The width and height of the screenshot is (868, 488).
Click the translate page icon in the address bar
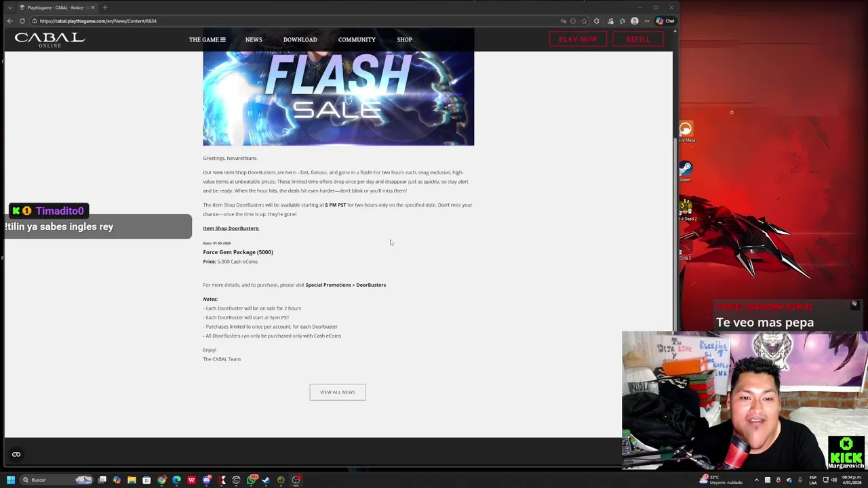[x=563, y=21]
